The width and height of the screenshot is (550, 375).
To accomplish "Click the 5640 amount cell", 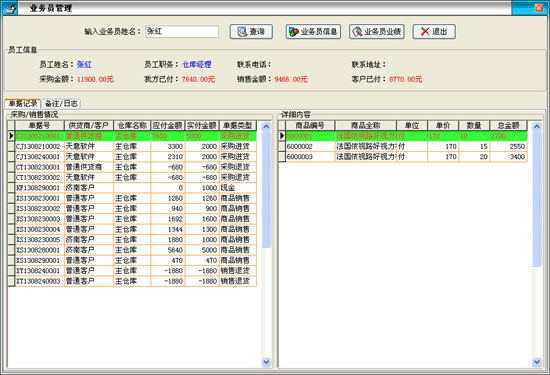I will click(168, 250).
